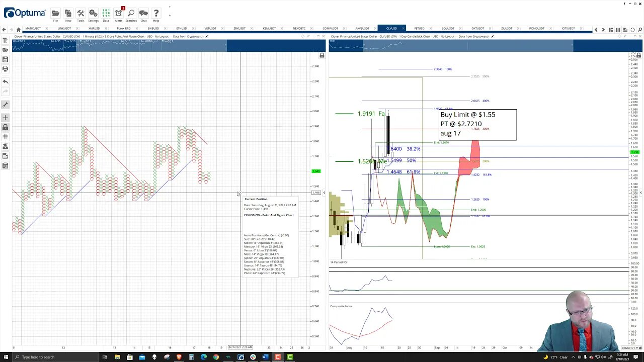Click search magnifier at tab bar end
The width and height of the screenshot is (644, 362).
(639, 29)
